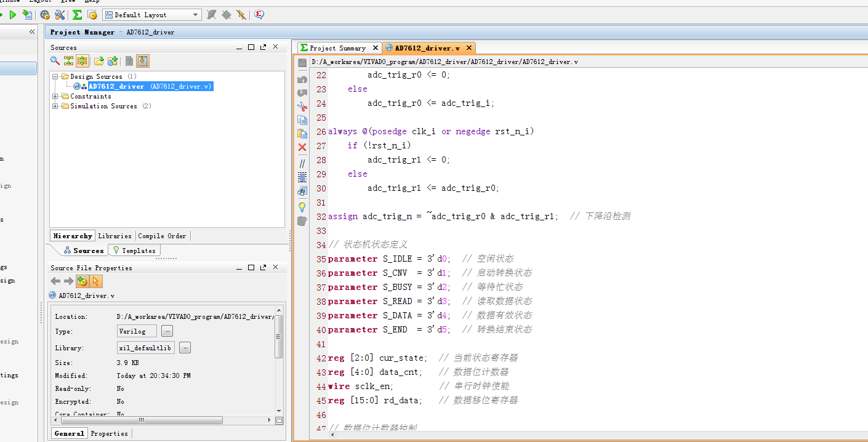
Task: Click the Back arrow in Source File Properties
Action: tap(55, 281)
